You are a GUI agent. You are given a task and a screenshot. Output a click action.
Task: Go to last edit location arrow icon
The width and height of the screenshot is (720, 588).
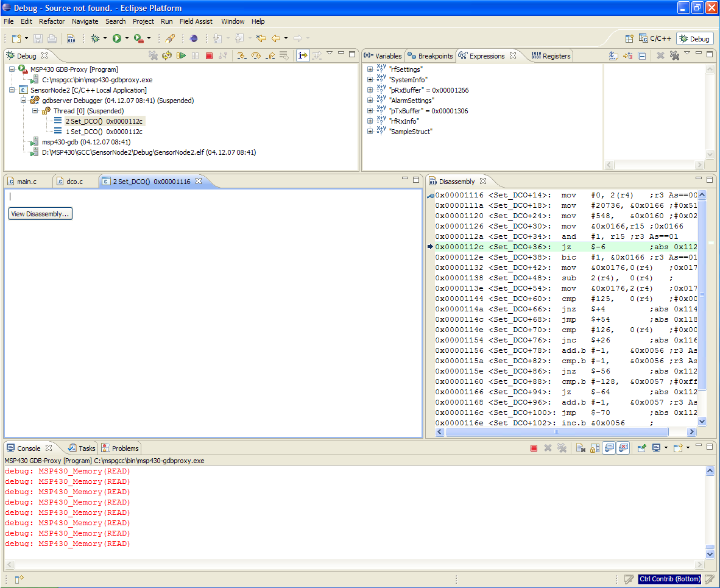coord(261,38)
